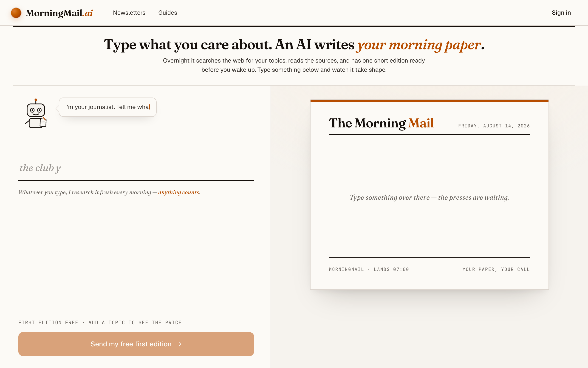Click 'The Morning Mail' newspaper masthead
588x368 pixels.
coord(382,123)
